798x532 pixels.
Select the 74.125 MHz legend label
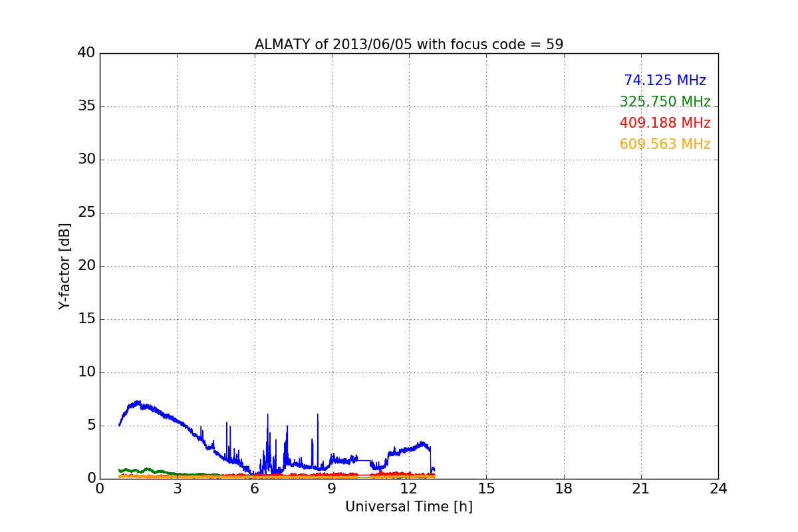pos(665,80)
